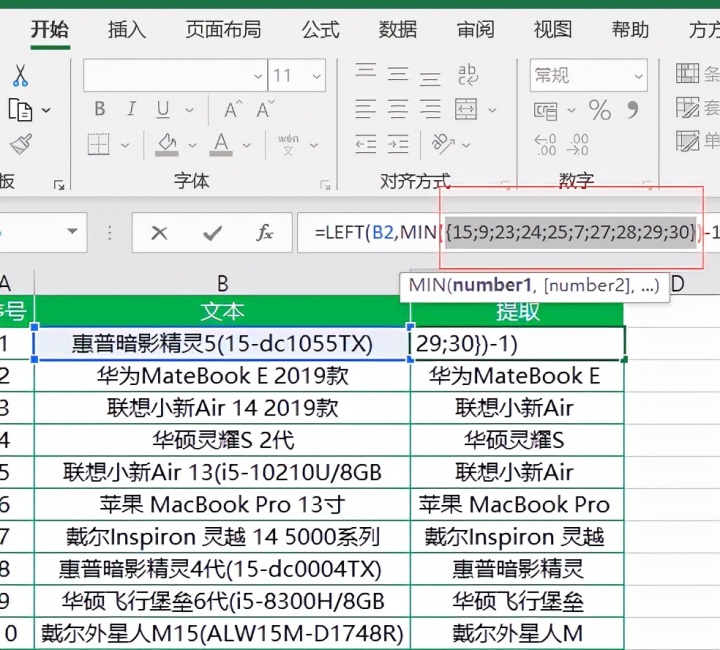Viewport: 720px width, 650px height.
Task: Select column B header
Action: pos(222,283)
